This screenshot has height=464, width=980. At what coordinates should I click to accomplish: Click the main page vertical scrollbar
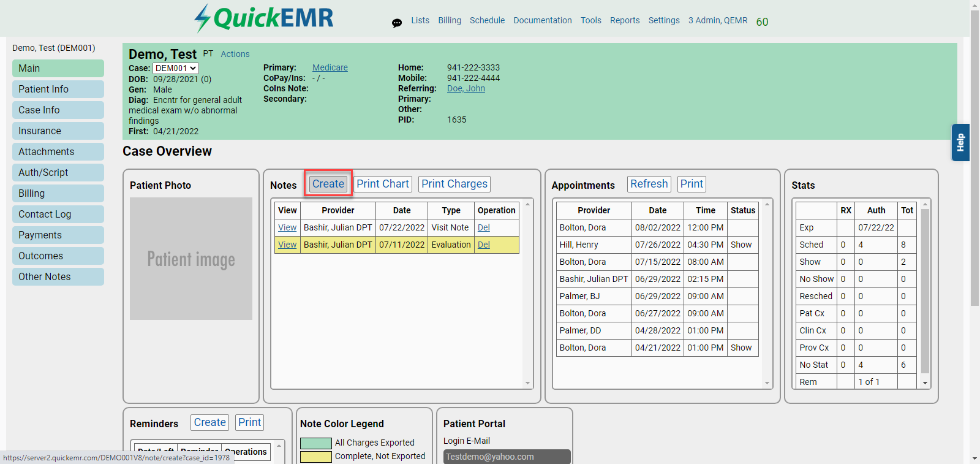974,158
